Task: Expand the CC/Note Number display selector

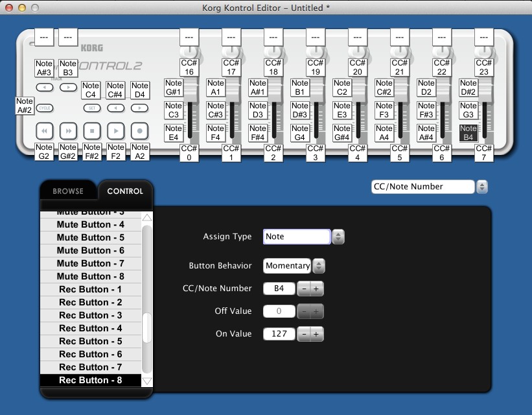Action: (x=481, y=187)
